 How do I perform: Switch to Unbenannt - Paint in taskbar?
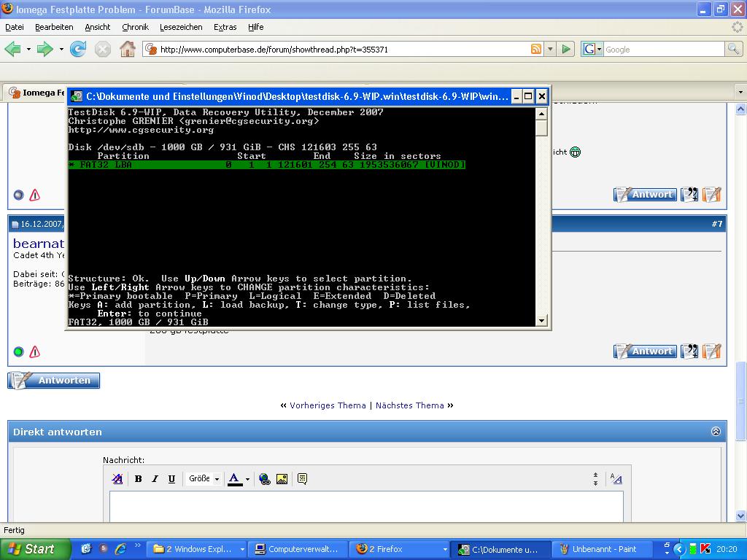point(601,549)
